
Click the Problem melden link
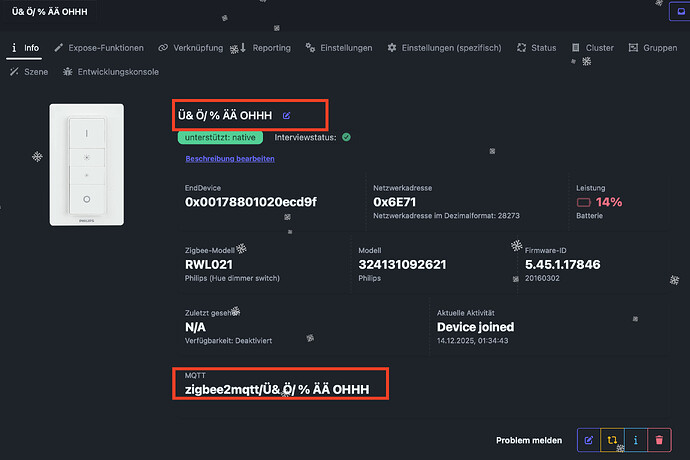529,440
